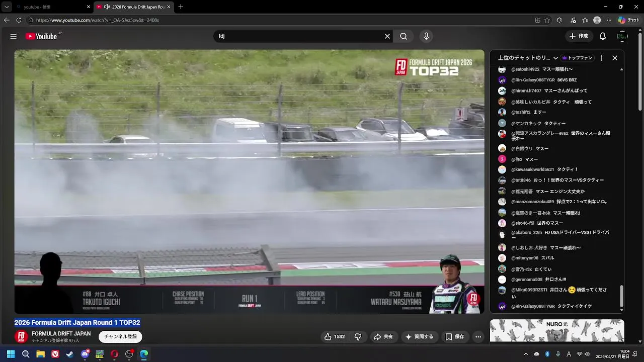Open the browser profile icon

(597, 20)
